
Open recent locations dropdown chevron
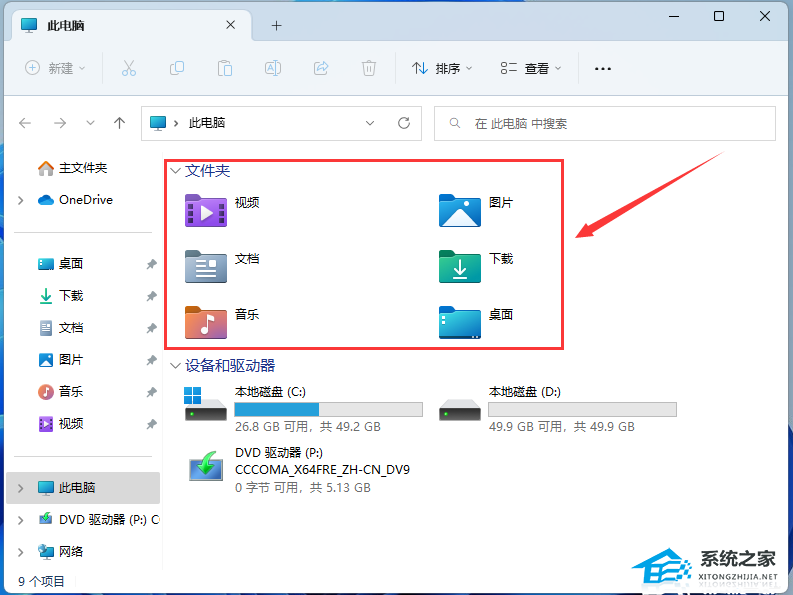(x=90, y=123)
